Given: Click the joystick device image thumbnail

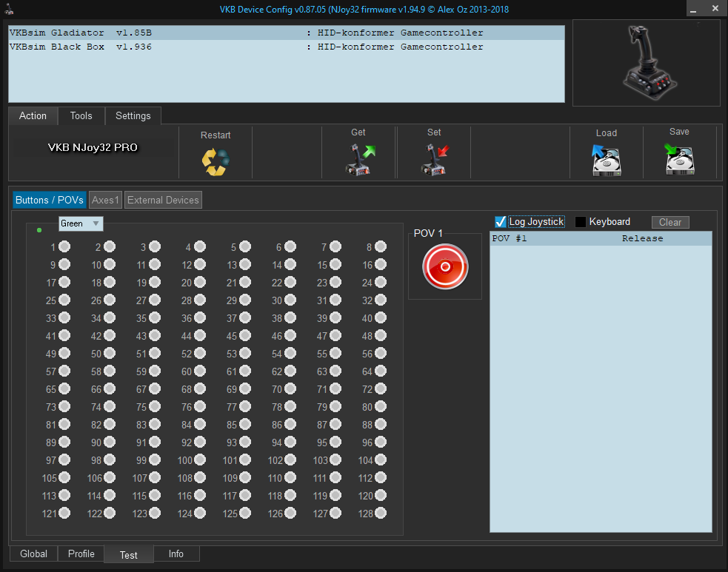Looking at the screenshot, I should tap(646, 62).
